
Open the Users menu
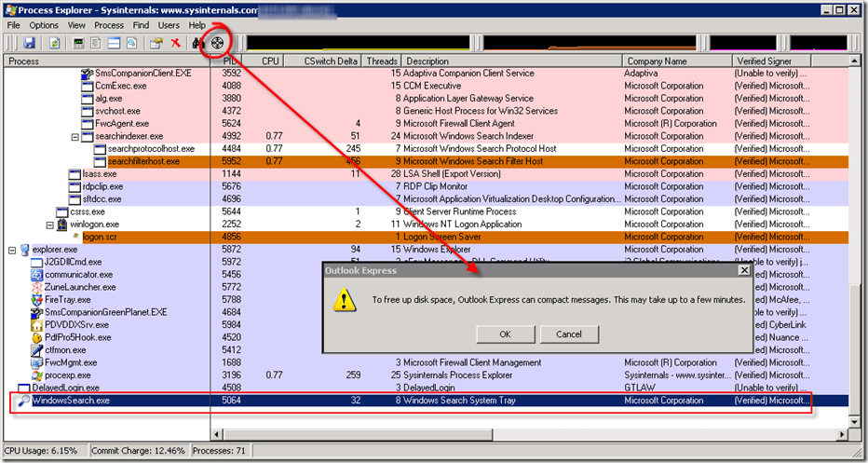169,25
